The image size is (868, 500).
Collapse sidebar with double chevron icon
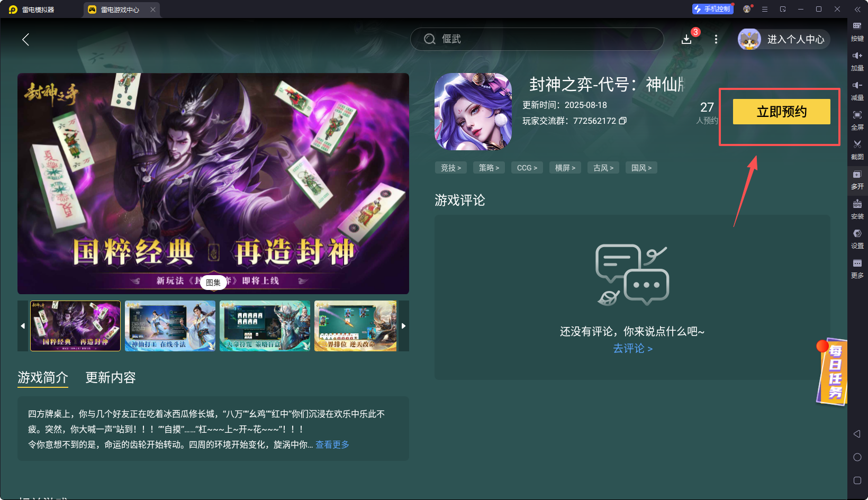[x=857, y=10]
